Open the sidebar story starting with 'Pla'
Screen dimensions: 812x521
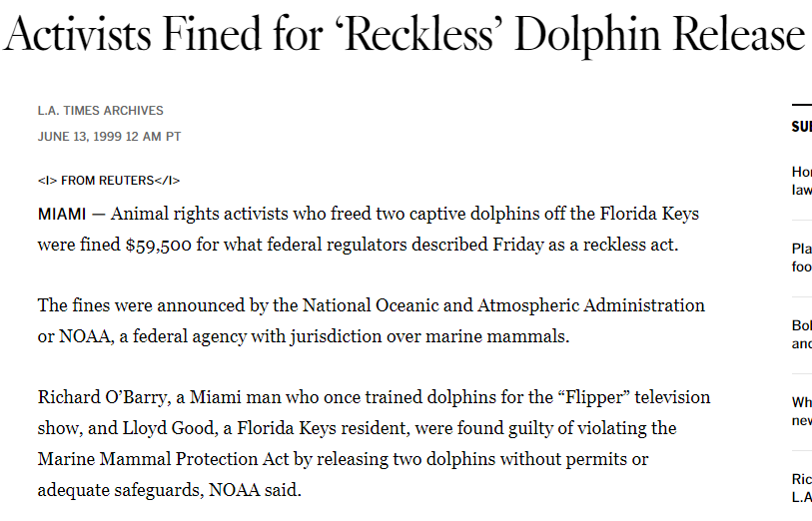(x=801, y=257)
